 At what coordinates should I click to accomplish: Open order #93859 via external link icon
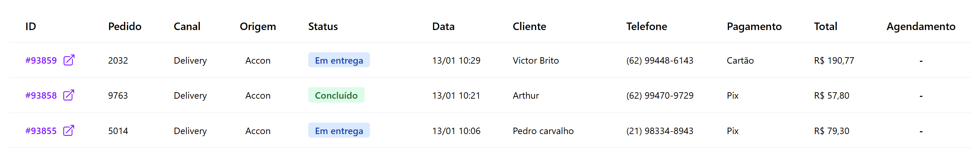coord(69,60)
